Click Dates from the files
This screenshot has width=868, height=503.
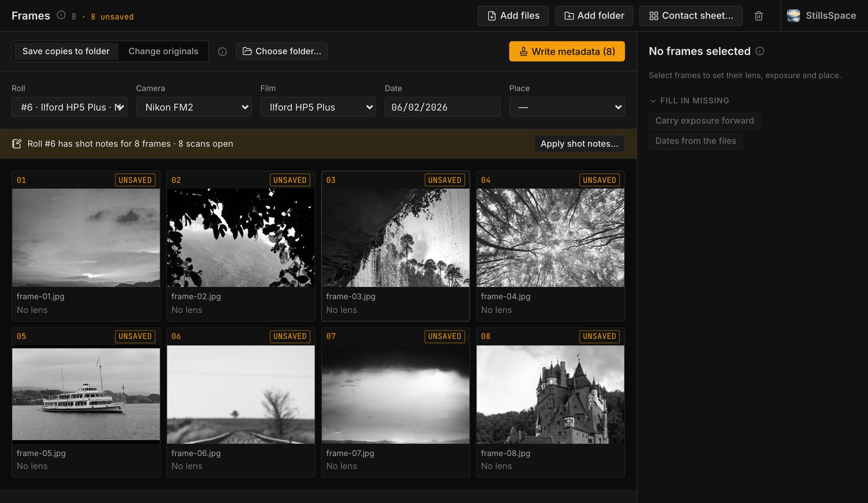coord(696,141)
